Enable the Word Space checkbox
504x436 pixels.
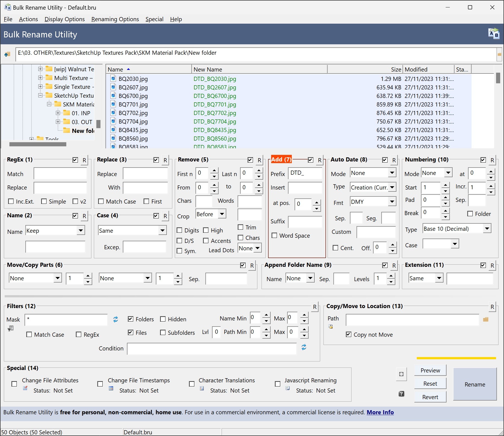(274, 235)
